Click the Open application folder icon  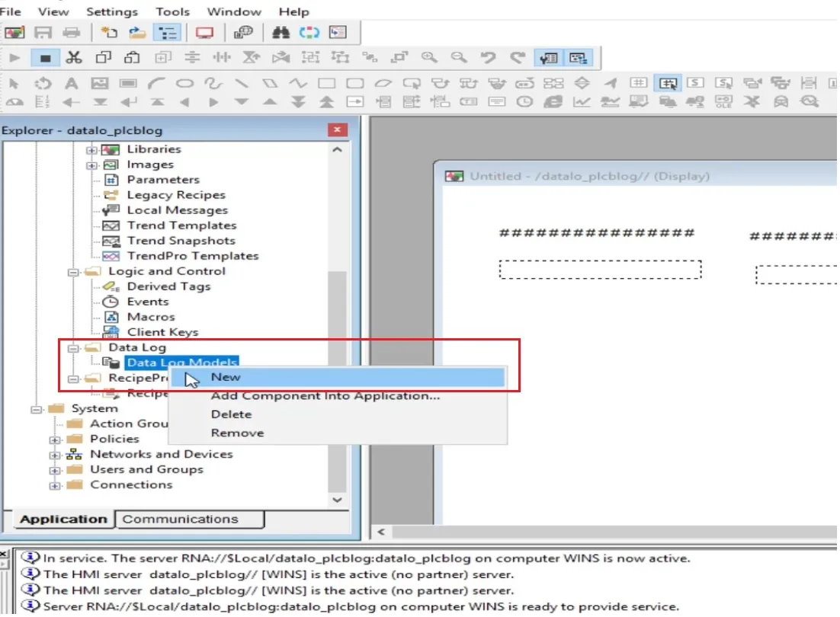(x=137, y=32)
